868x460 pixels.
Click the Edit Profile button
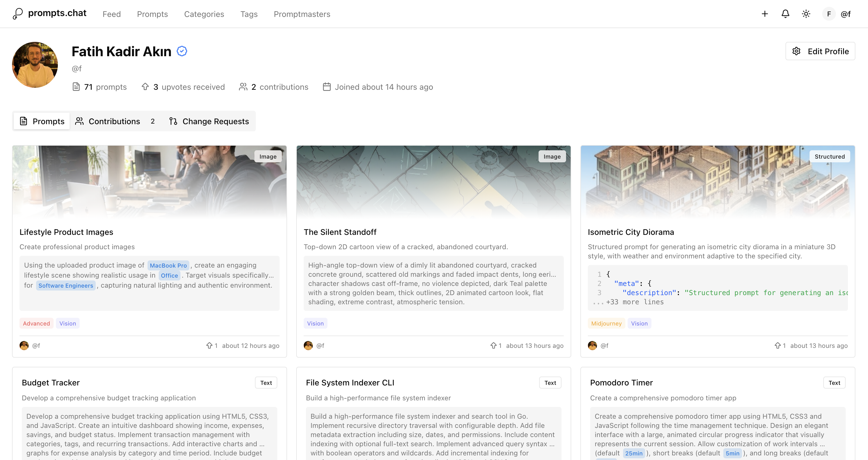click(820, 51)
